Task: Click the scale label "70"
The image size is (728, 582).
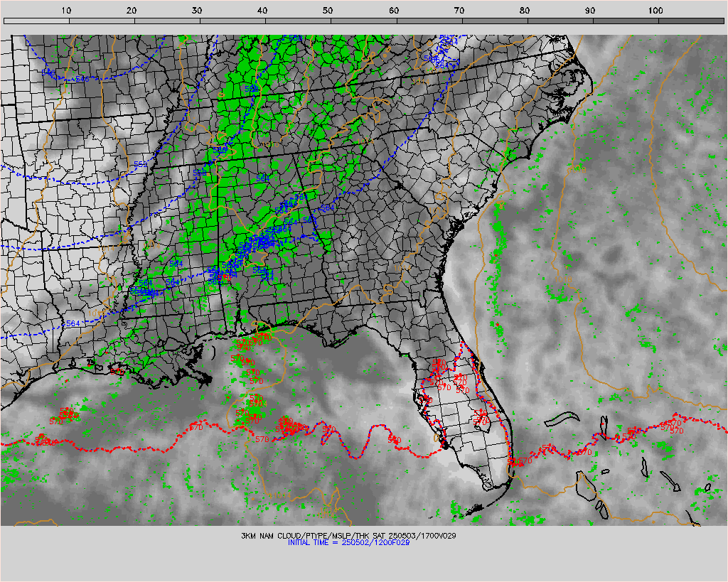Action: (459, 10)
